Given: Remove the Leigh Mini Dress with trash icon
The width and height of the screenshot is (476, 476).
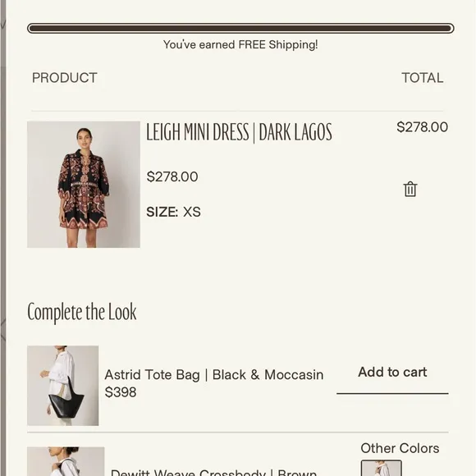Looking at the screenshot, I should tap(410, 189).
